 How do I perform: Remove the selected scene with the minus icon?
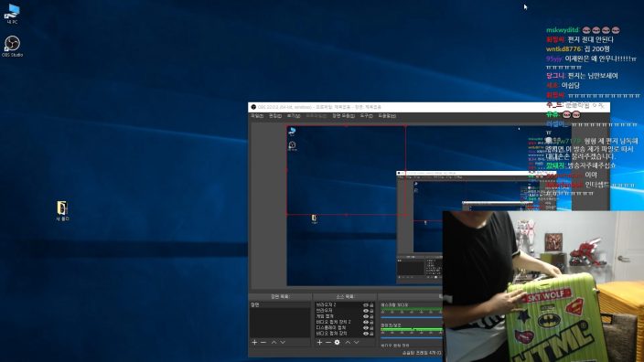(263, 342)
